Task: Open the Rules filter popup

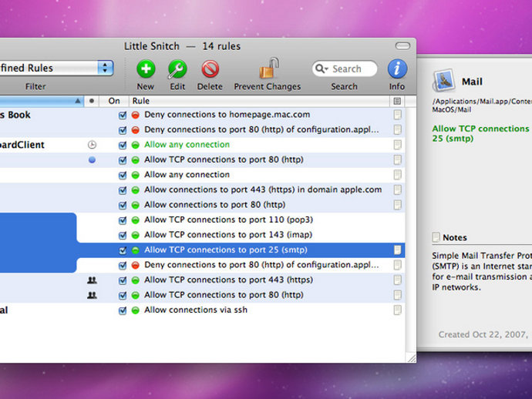Action: (56, 68)
